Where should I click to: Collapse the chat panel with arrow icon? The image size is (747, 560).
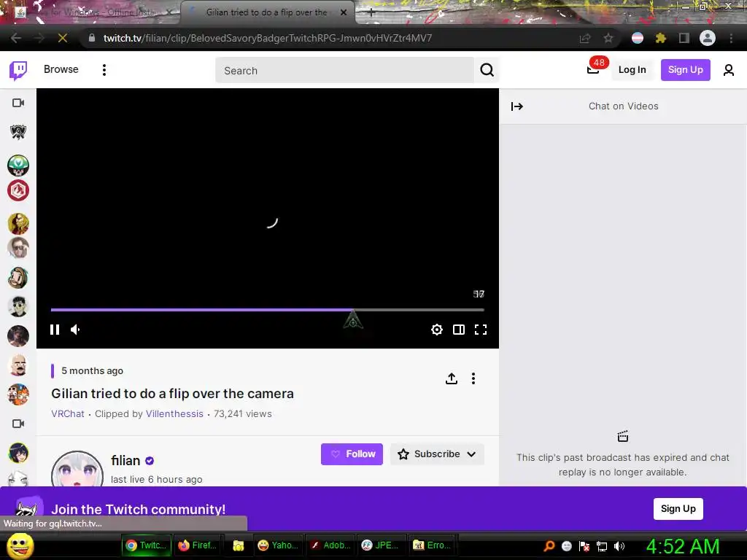[x=517, y=106]
